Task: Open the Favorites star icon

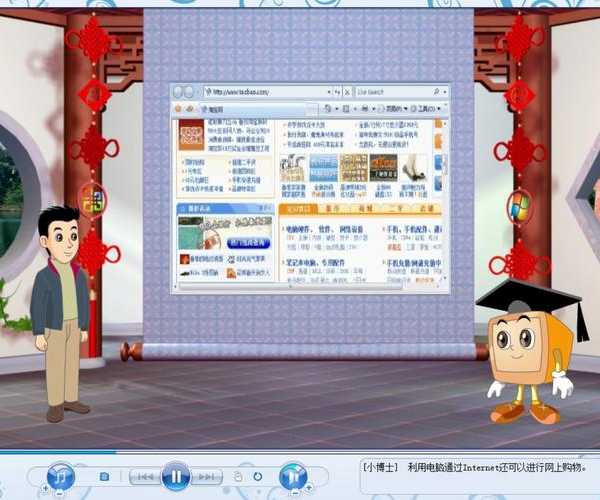Action: pos(178,109)
